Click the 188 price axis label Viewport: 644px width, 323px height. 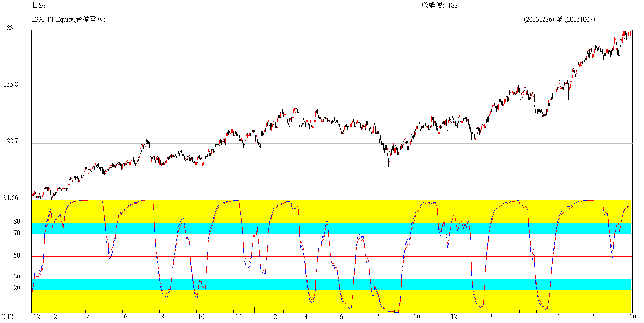(x=8, y=28)
